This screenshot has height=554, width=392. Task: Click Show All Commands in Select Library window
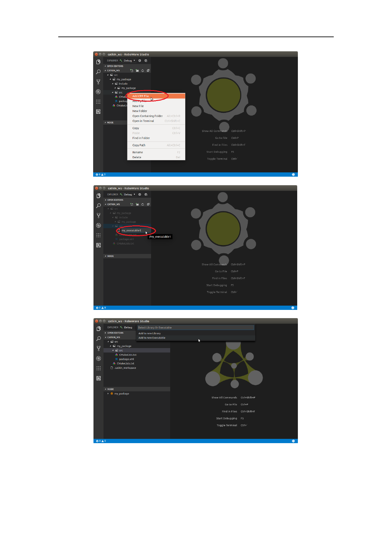[x=224, y=397]
